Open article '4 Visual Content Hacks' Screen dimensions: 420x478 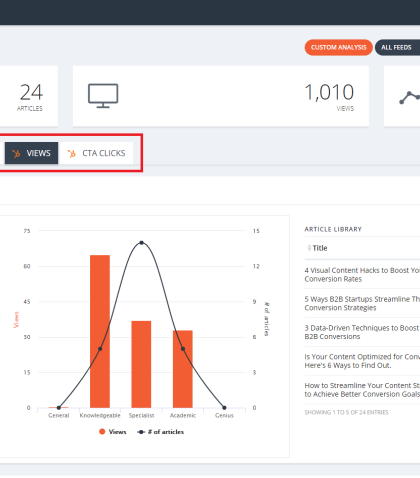(362, 275)
